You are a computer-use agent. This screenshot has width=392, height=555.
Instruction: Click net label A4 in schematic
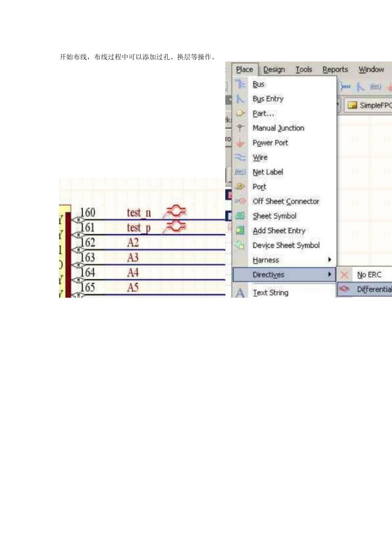(x=133, y=273)
